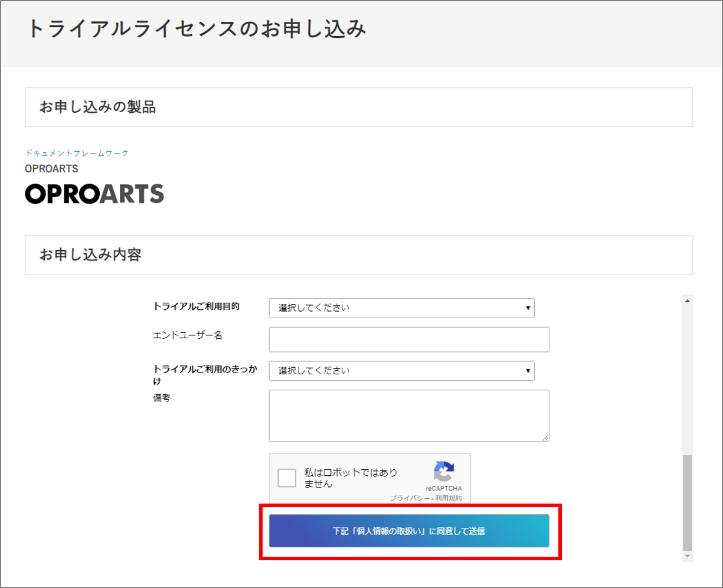
Task: Click the reCAPTCHA logo icon
Action: tap(444, 472)
